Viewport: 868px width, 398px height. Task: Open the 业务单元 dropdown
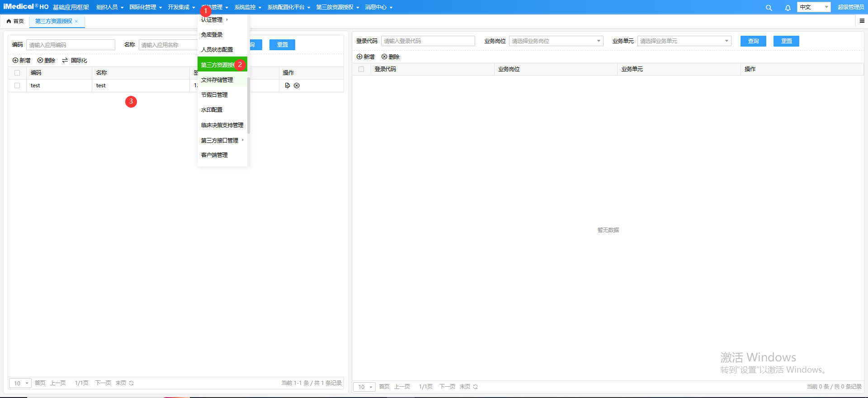coord(684,41)
